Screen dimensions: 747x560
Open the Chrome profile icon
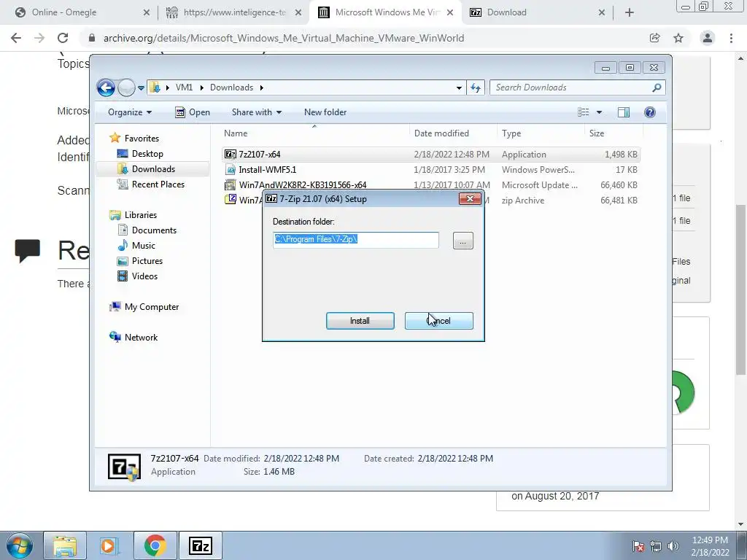click(708, 38)
